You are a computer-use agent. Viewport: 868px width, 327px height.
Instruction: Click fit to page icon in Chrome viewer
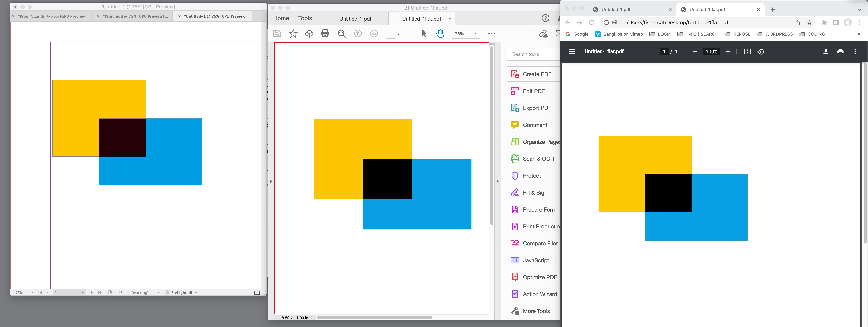tap(747, 51)
